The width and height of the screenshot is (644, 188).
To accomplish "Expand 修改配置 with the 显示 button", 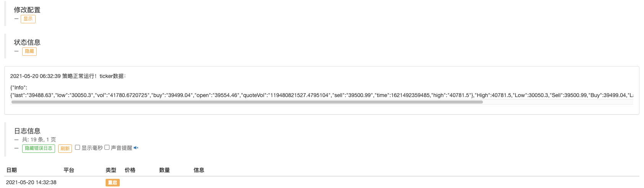I will (28, 19).
